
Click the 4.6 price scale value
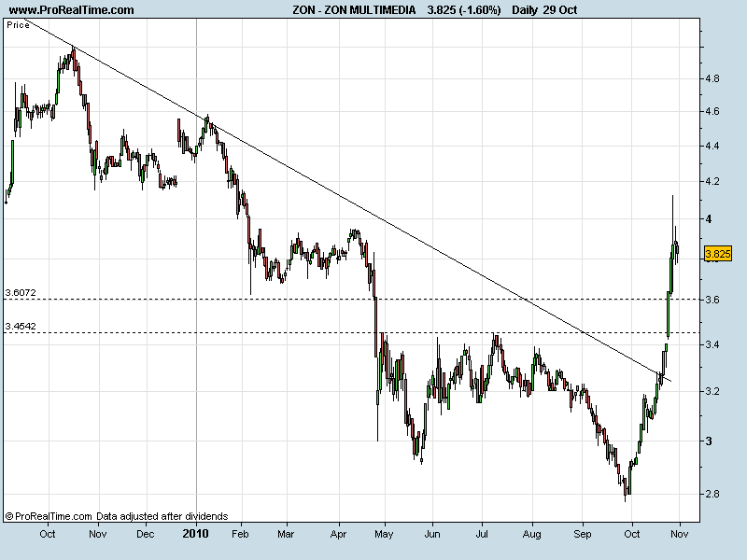pyautogui.click(x=712, y=111)
